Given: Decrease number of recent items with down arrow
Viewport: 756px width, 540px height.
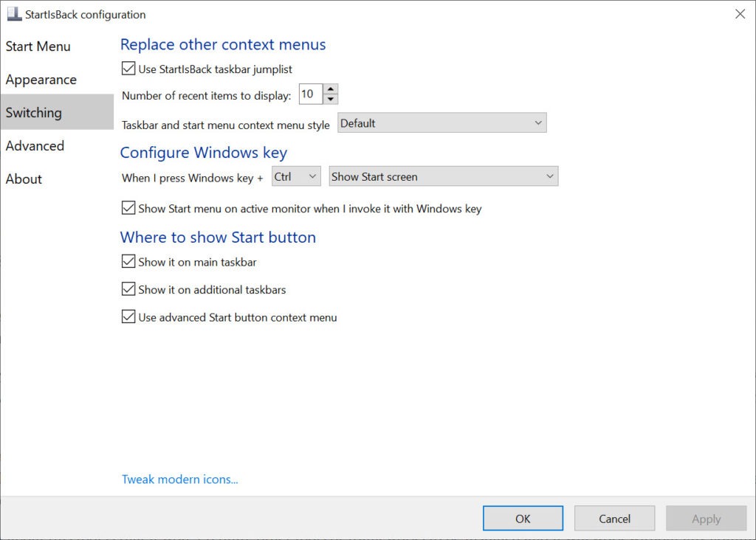Looking at the screenshot, I should [x=330, y=100].
